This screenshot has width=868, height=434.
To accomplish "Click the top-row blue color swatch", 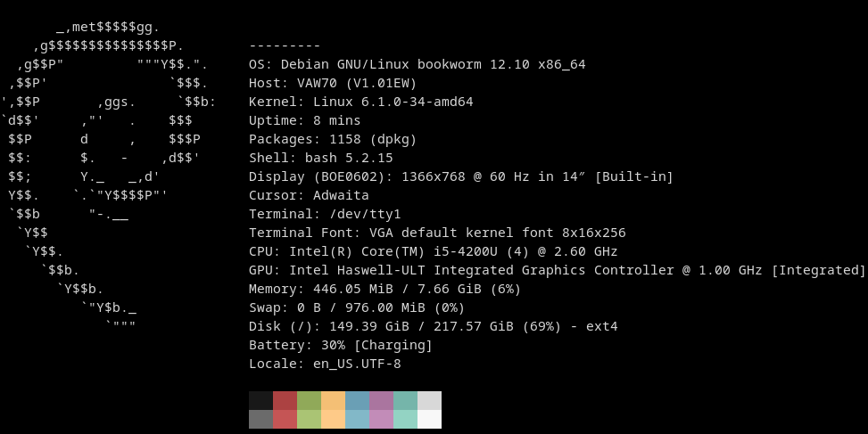I will tap(357, 400).
